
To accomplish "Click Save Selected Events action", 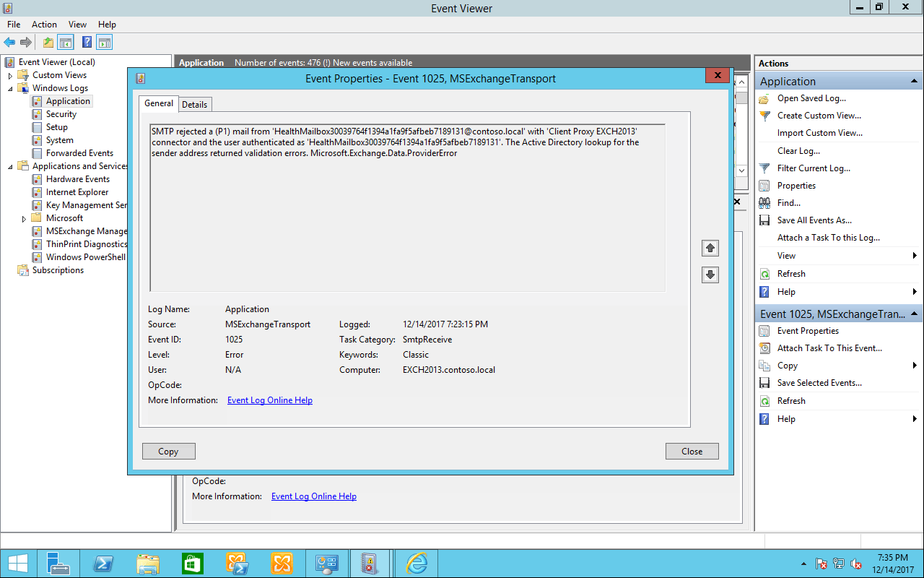I will tap(819, 383).
